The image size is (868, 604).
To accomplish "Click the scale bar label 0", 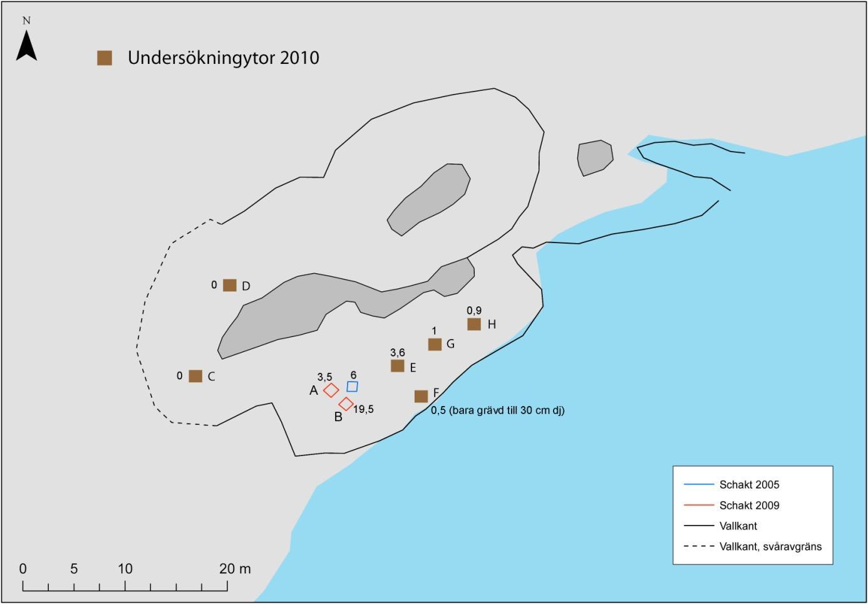I will [x=23, y=569].
